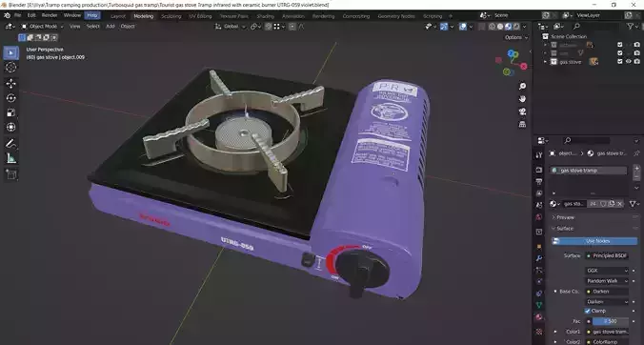Adjust the Fac 0.500 slider
644x345 pixels.
click(611, 321)
